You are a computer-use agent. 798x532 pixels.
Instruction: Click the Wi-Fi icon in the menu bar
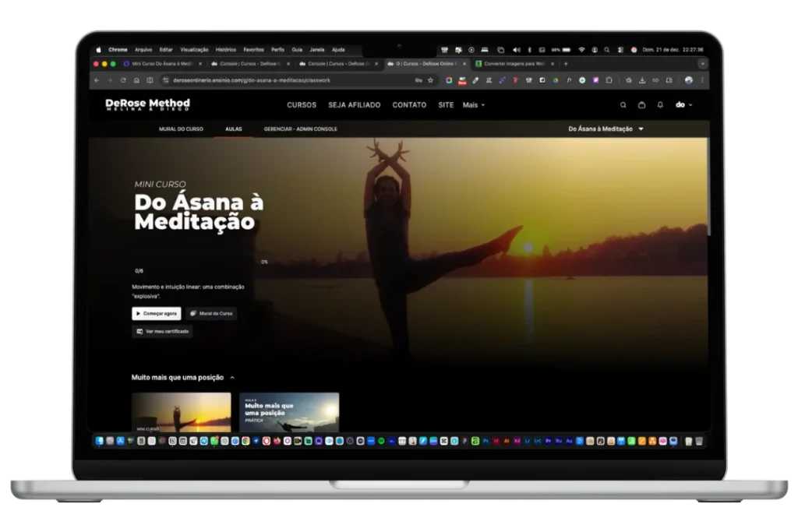click(581, 50)
